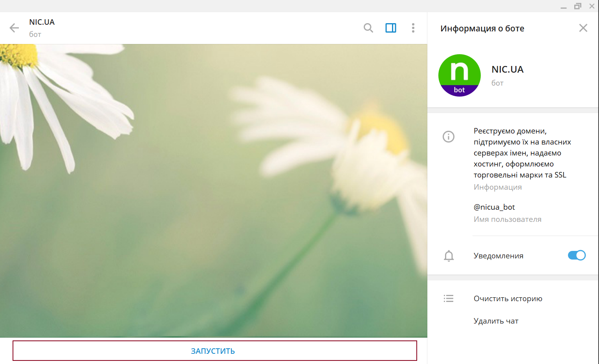Restore down the Telegram window
Image resolution: width=599 pixels, height=364 pixels.
point(577,6)
